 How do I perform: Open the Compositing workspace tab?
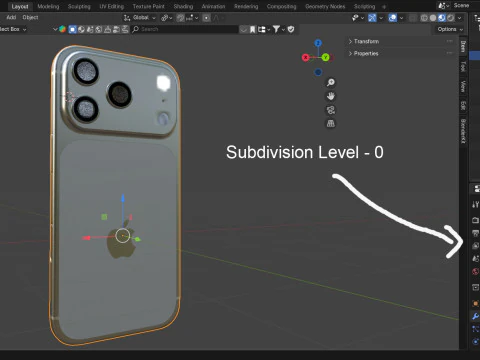point(281,6)
